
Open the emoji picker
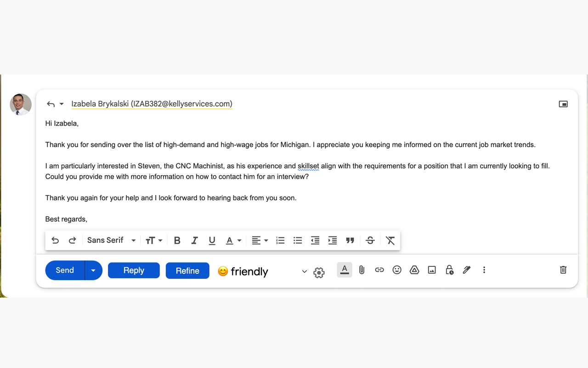click(x=397, y=270)
